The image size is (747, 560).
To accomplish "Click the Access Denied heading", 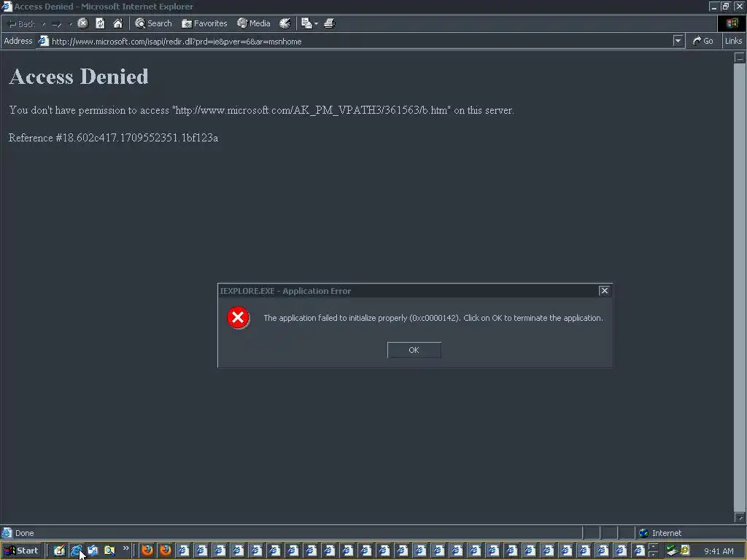I will (79, 76).
